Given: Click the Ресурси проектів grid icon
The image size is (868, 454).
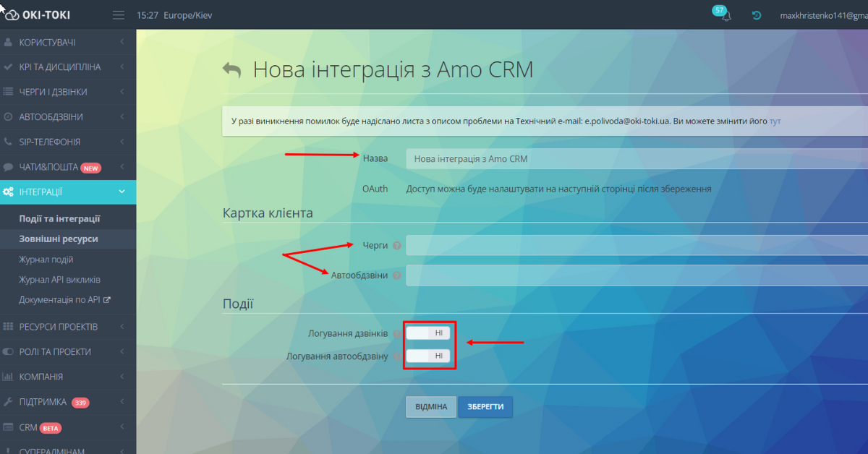Looking at the screenshot, I should (8, 327).
